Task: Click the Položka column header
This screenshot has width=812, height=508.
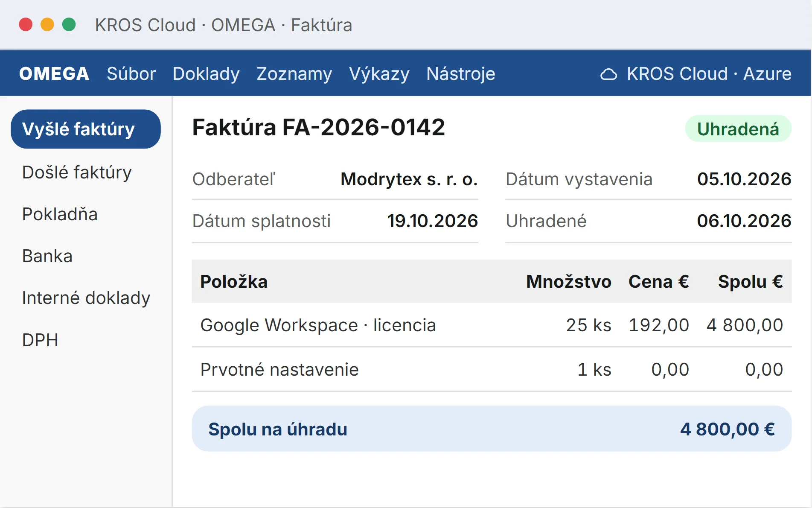Action: (x=234, y=282)
